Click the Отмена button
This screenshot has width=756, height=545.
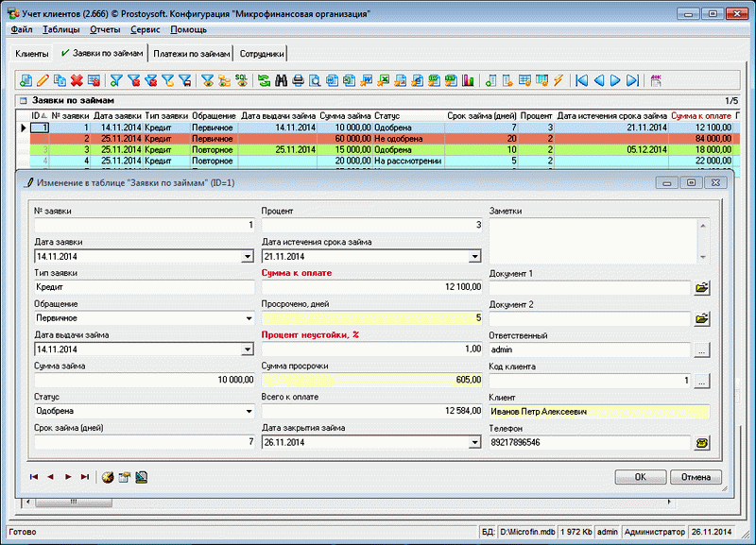[x=695, y=477]
